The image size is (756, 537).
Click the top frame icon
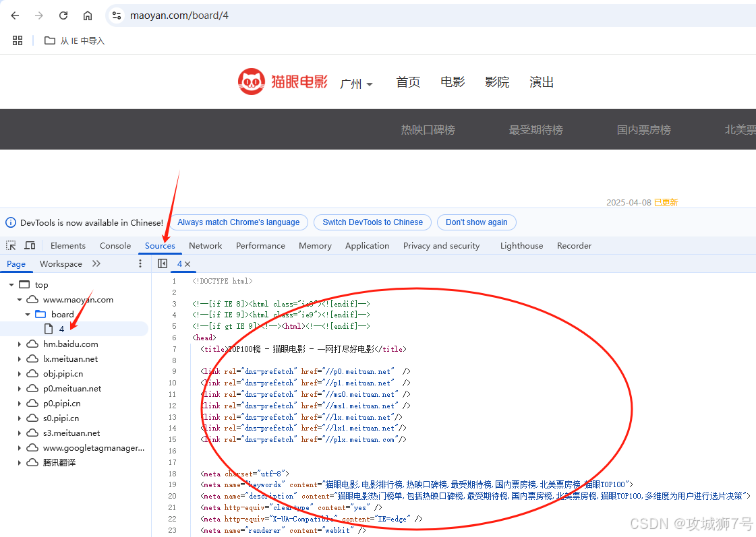[x=24, y=284]
